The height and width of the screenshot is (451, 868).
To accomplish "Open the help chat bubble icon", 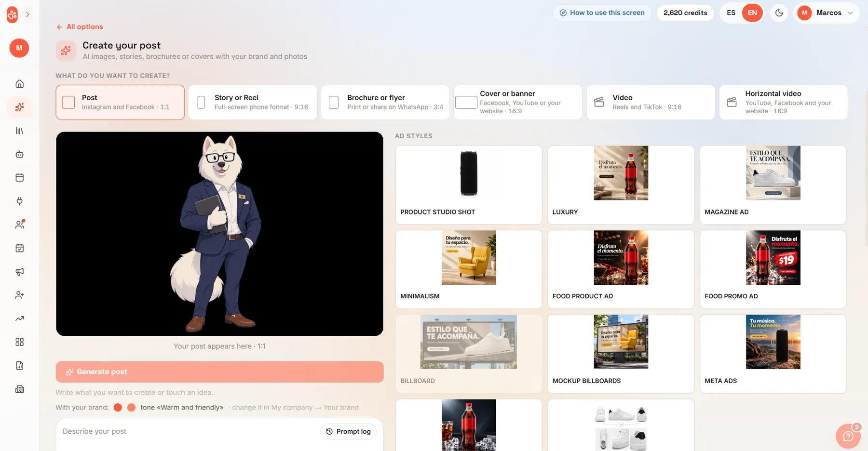I will 848,436.
